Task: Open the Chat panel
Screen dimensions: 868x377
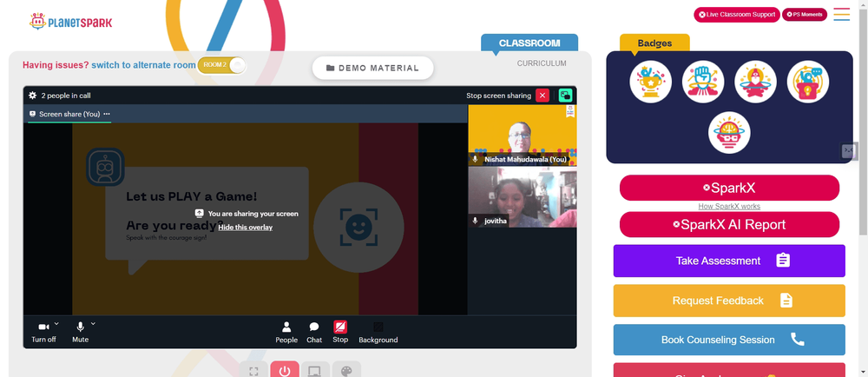Action: [314, 332]
